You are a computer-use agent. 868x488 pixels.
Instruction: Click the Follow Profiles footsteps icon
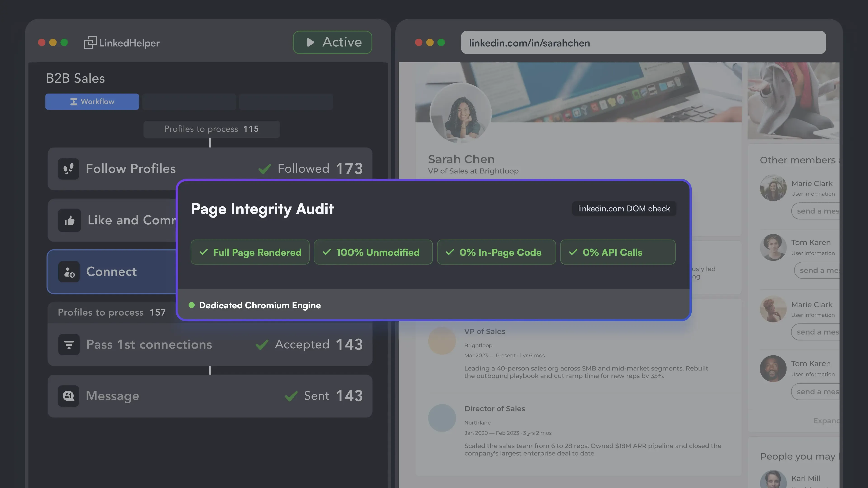pos(68,169)
